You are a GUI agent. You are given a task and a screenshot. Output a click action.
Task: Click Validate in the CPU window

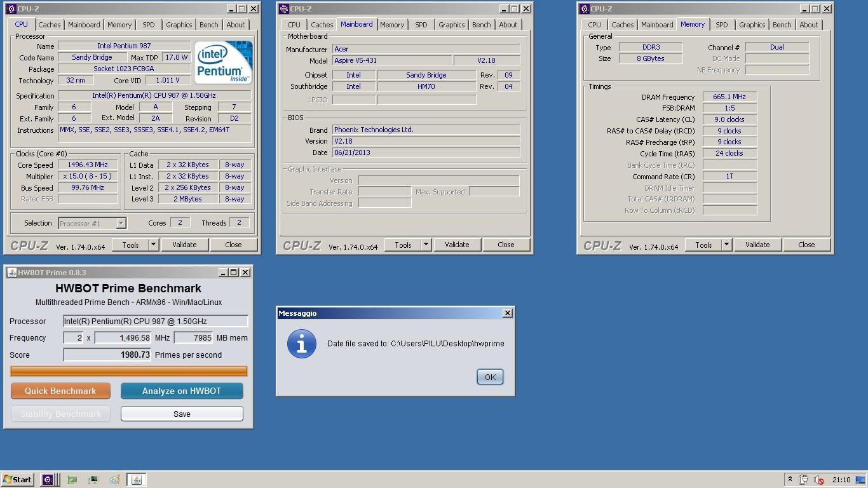point(184,245)
